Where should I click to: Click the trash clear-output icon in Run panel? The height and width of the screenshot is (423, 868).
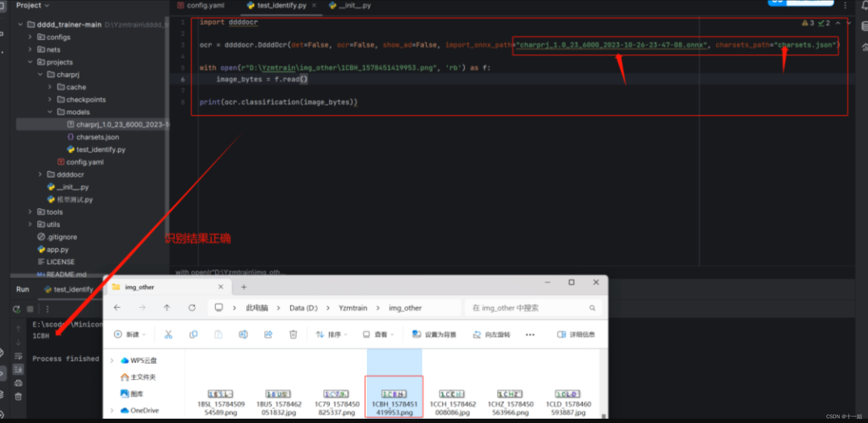18,397
